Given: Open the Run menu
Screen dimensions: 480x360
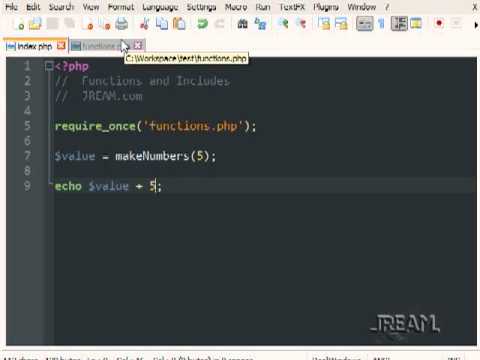Looking at the screenshot, I should pos(263,7).
